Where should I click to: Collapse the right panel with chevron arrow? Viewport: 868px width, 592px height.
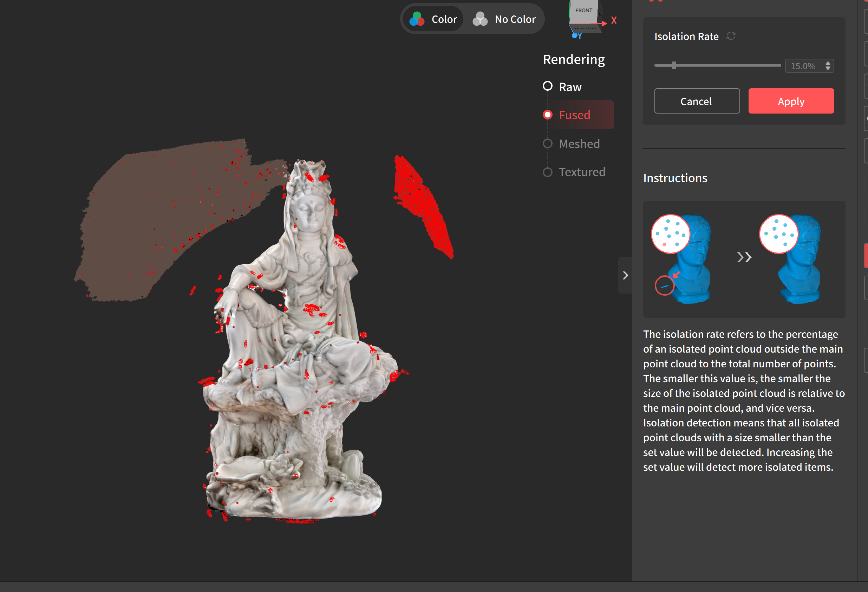[x=625, y=276]
